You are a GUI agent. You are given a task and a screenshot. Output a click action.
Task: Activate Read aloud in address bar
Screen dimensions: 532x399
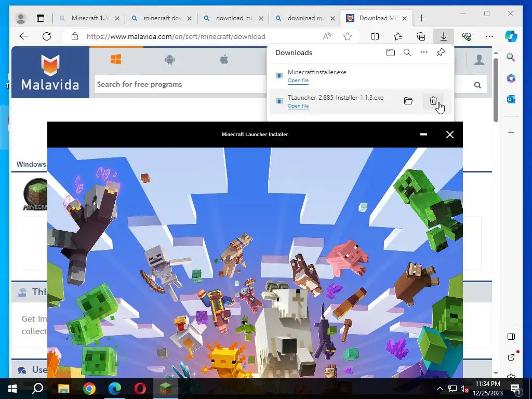click(327, 36)
